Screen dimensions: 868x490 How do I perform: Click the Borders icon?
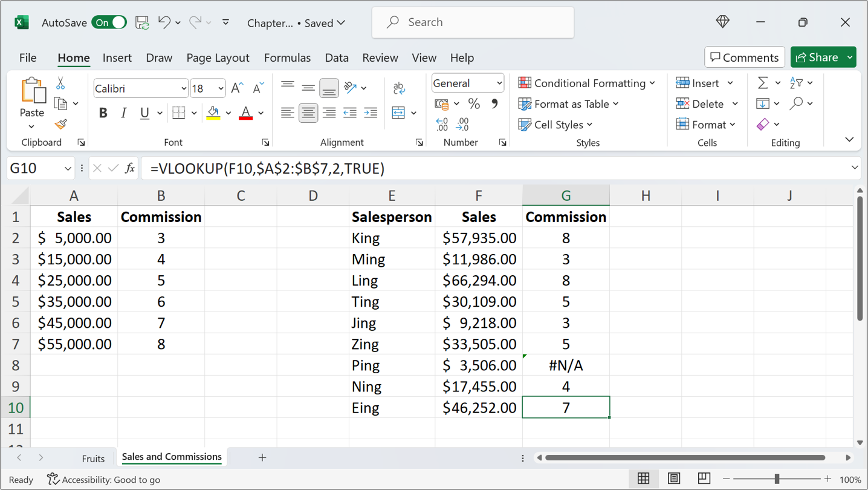[x=179, y=113]
